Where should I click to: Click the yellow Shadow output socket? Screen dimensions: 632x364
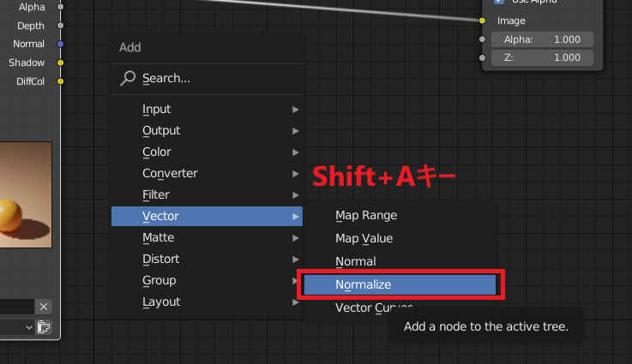(x=61, y=63)
